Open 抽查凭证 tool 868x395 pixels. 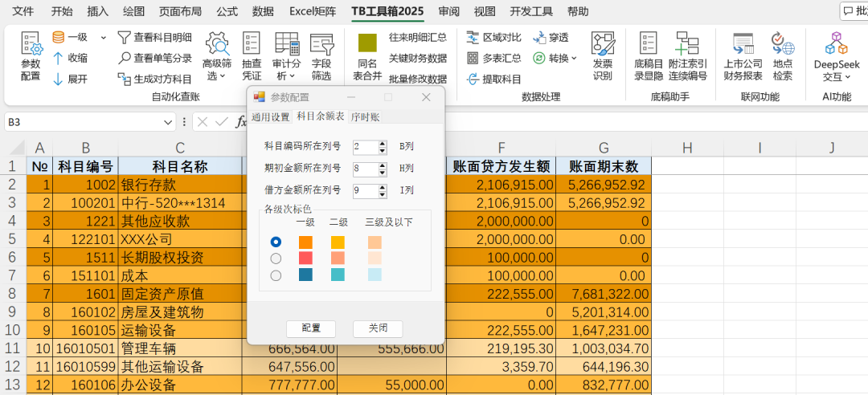click(x=252, y=56)
